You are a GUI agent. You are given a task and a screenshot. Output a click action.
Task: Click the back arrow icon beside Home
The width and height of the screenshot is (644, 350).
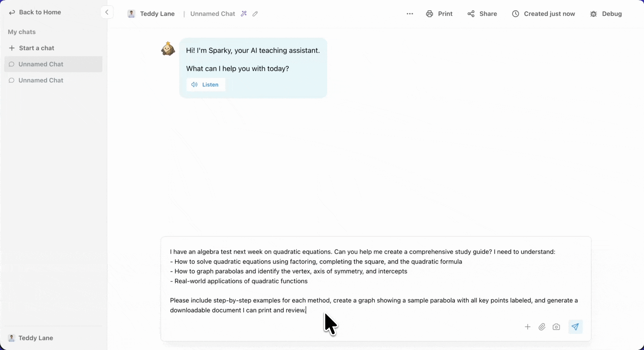point(12,13)
